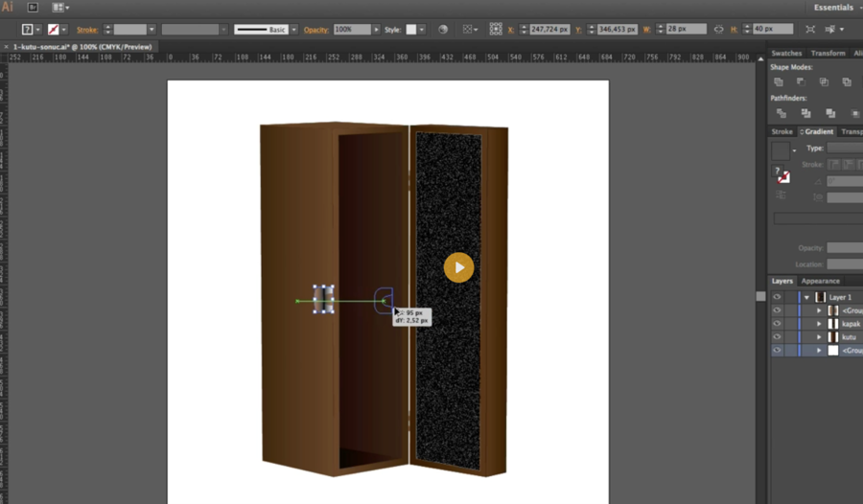Image resolution: width=863 pixels, height=504 pixels.
Task: Open the align-to selection options icon
Action: (x=470, y=29)
